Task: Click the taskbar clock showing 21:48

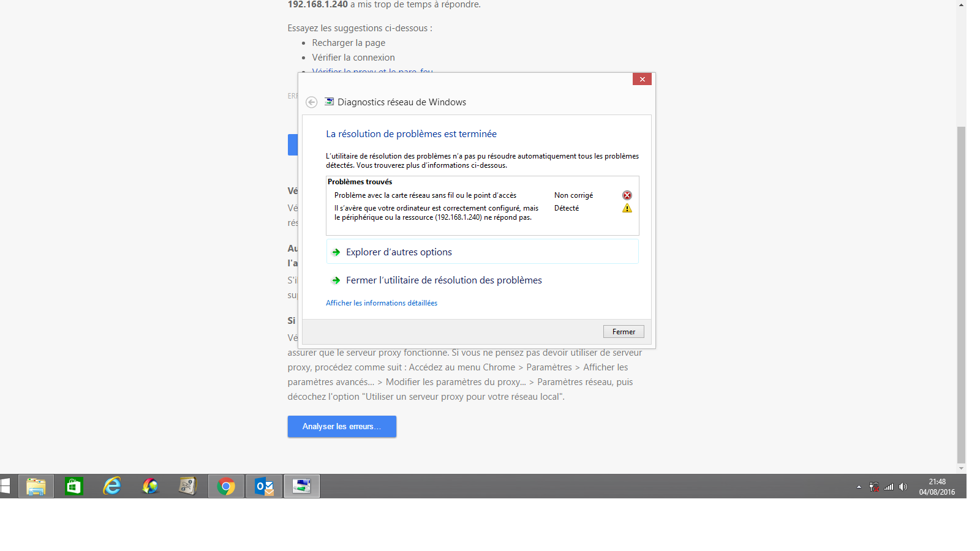Action: click(x=937, y=487)
